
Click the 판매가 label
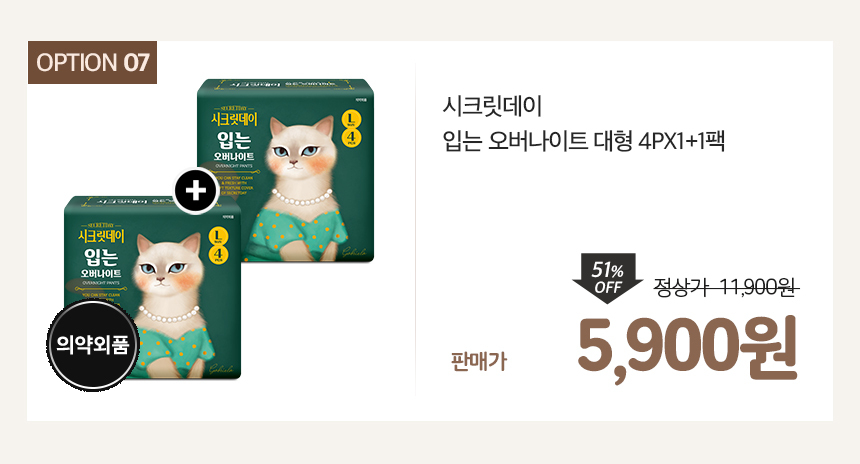[x=479, y=361]
